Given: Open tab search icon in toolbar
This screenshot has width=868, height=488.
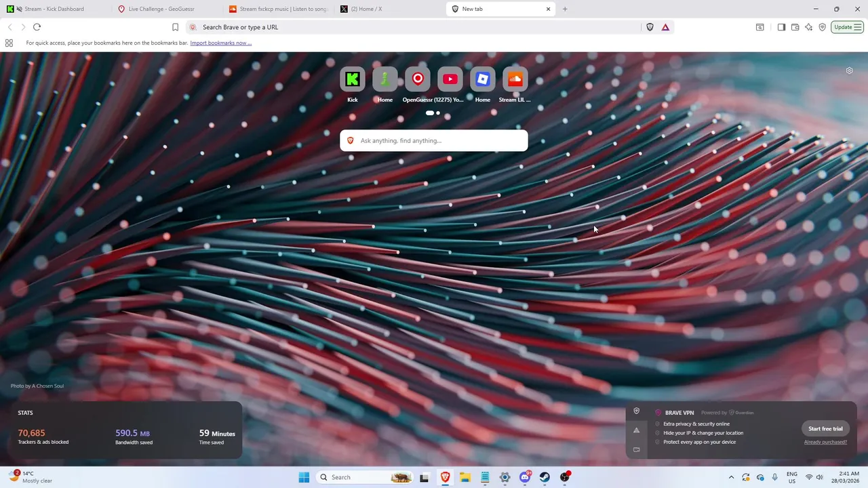Looking at the screenshot, I should pos(760,27).
